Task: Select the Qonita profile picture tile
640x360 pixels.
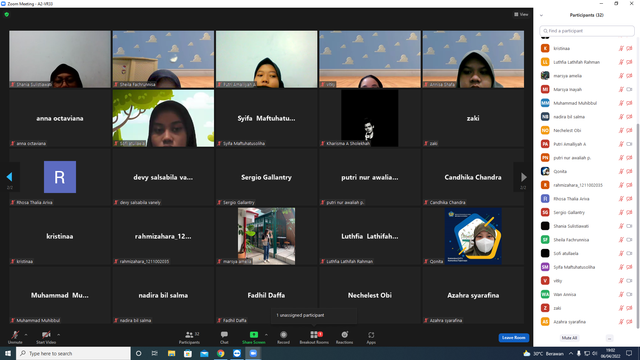Action: (x=473, y=236)
